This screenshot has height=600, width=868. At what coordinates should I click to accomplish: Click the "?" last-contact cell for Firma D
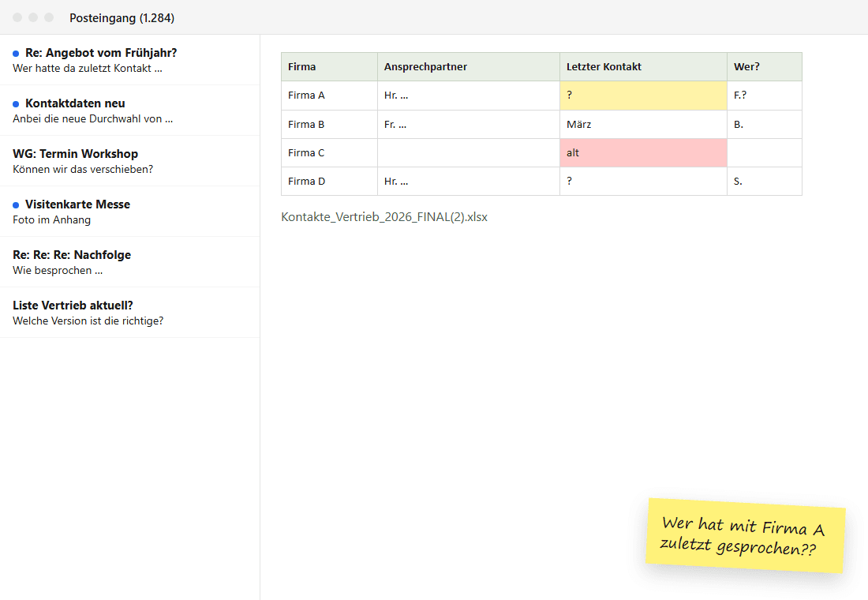[643, 181]
